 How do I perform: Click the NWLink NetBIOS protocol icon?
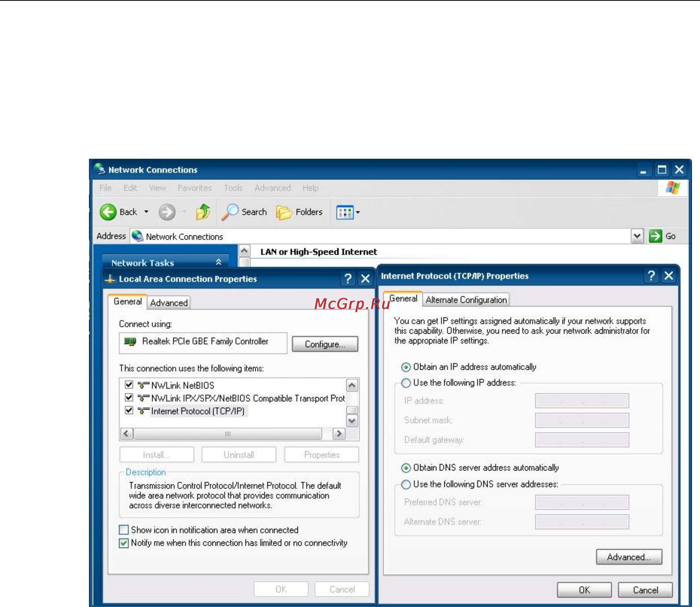pos(143,385)
